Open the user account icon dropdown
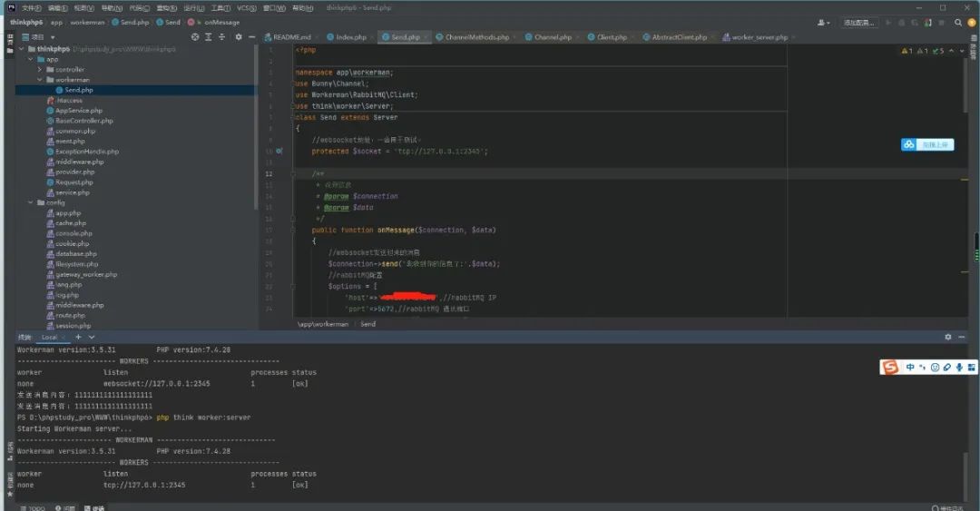Image resolution: width=980 pixels, height=511 pixels. point(824,23)
